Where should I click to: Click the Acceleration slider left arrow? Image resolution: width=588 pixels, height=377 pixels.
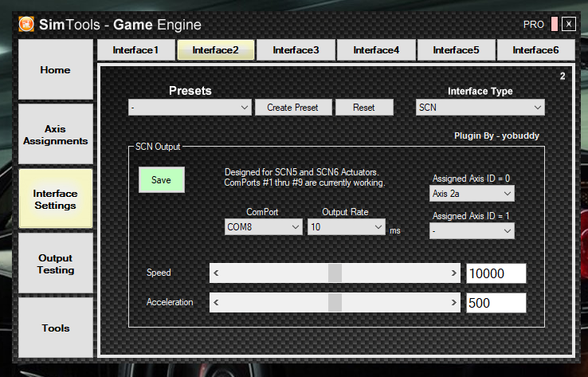(216, 302)
